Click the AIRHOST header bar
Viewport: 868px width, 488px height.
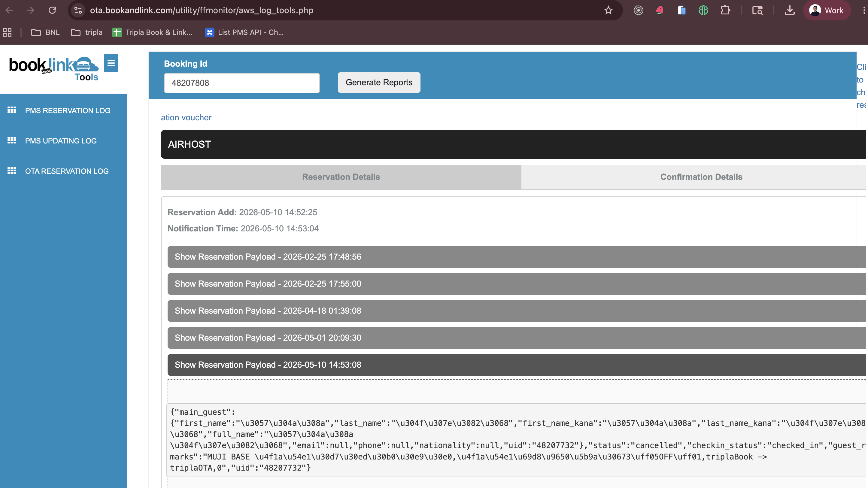click(514, 144)
